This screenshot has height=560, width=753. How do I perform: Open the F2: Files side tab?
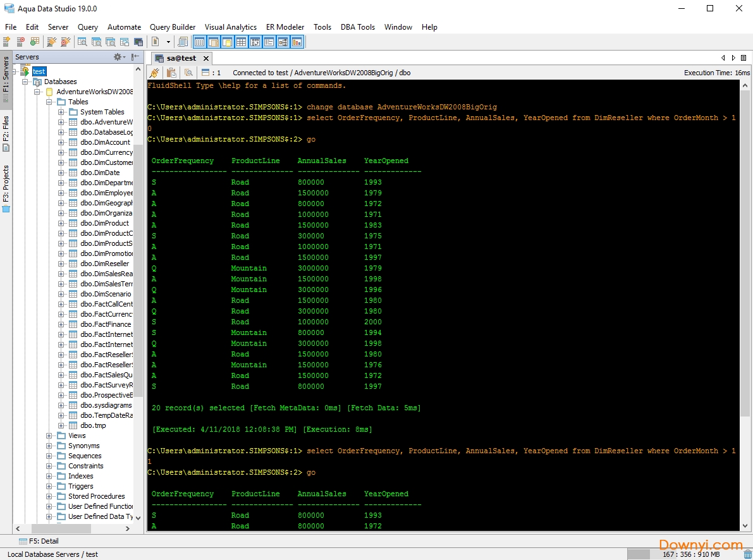tap(6, 133)
